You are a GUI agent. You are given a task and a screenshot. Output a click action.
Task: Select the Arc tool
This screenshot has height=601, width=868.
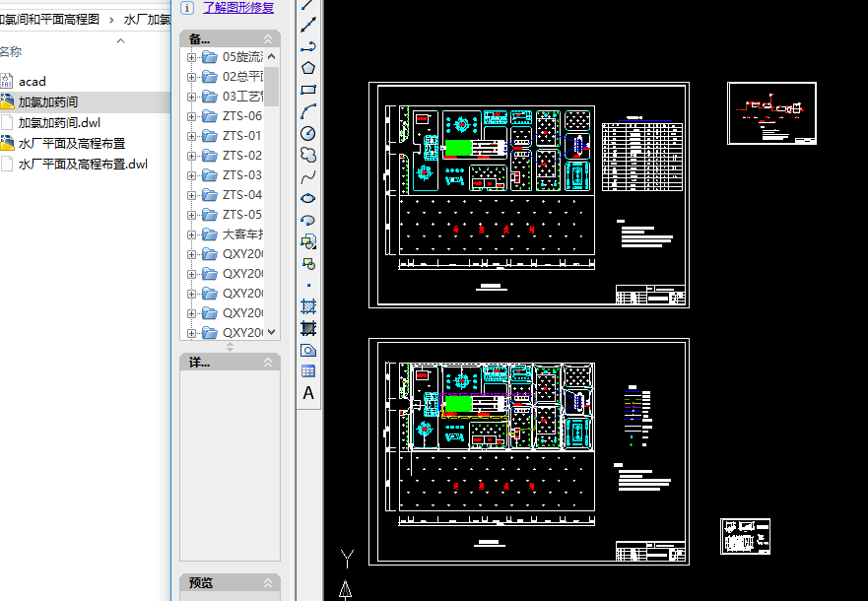point(308,111)
